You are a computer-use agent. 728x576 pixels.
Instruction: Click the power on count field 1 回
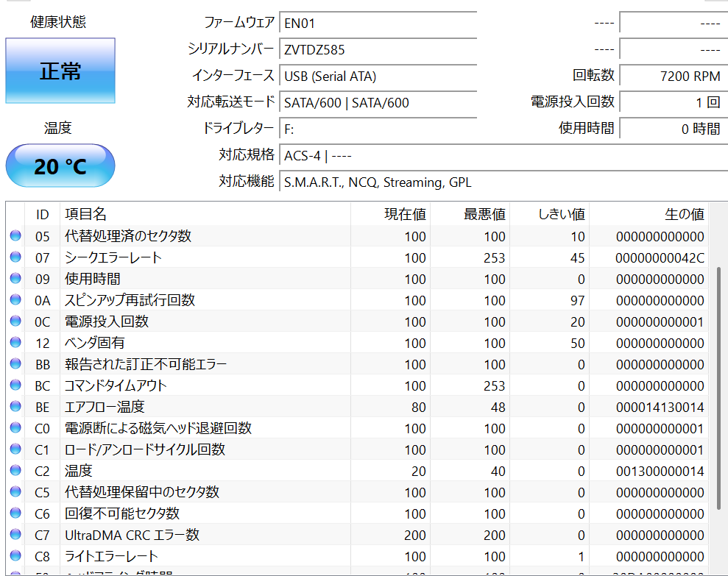pyautogui.click(x=674, y=102)
